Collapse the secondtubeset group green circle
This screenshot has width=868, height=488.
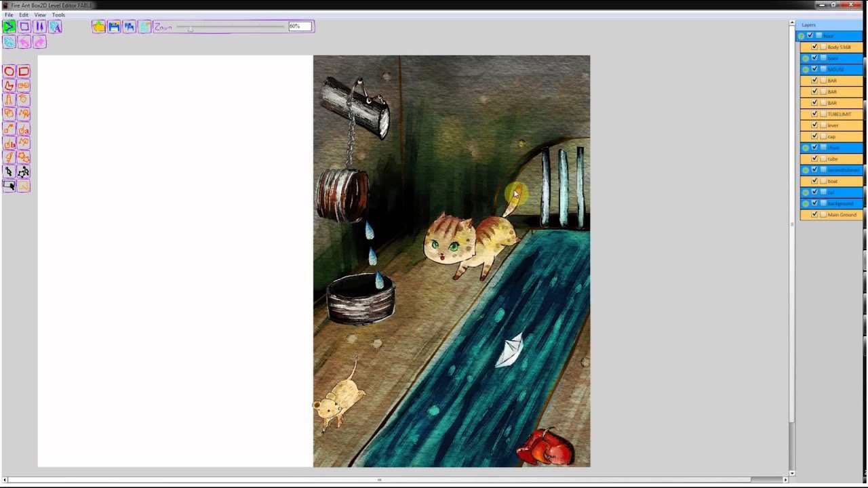pos(806,170)
